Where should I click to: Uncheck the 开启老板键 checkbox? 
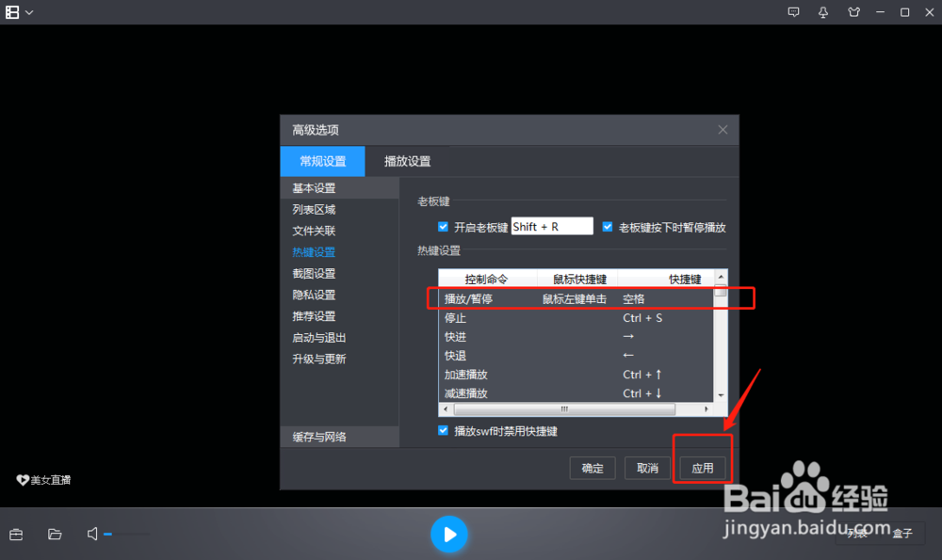[x=443, y=226]
